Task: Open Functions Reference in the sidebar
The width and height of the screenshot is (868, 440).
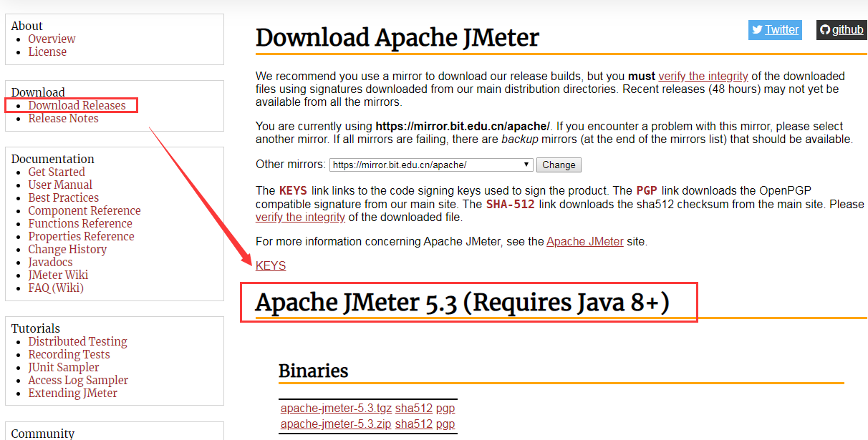Action: click(x=80, y=223)
